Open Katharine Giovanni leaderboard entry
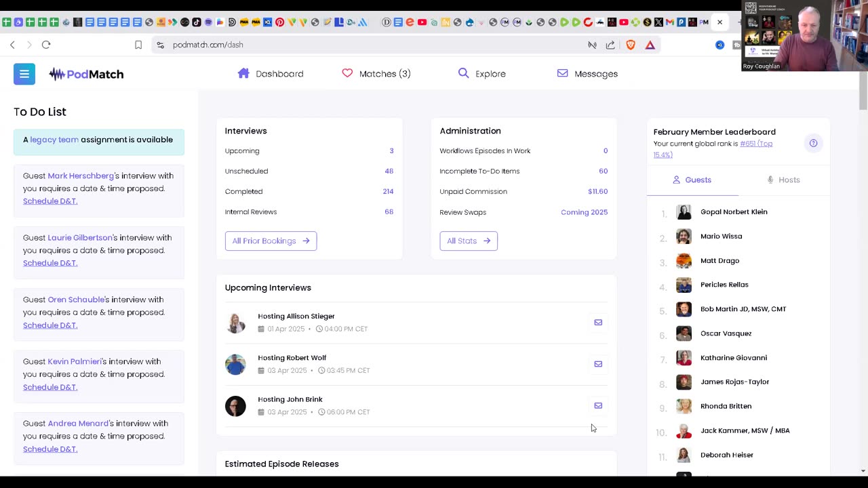This screenshot has width=868, height=488. pos(734,358)
